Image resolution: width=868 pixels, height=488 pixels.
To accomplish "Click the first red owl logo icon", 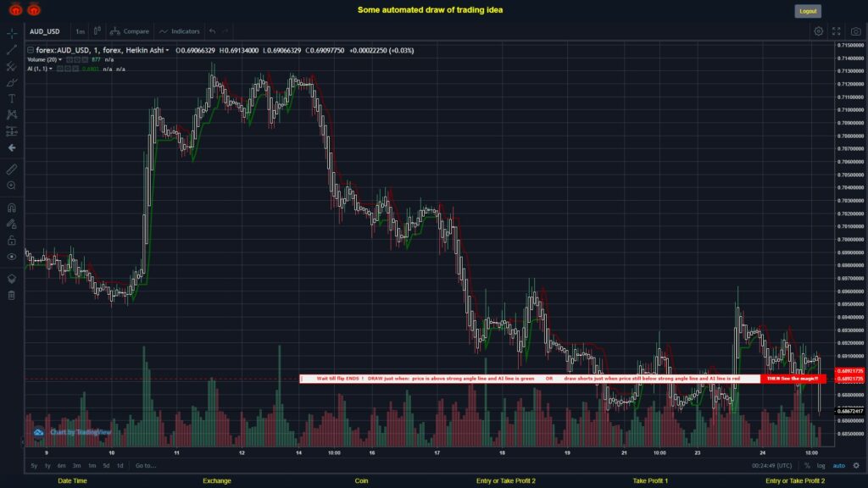I will (x=15, y=9).
